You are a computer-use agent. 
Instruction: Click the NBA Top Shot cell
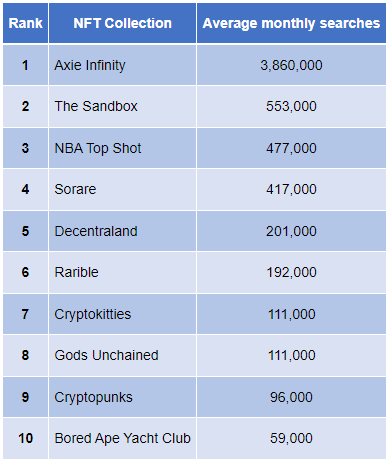[x=122, y=148]
